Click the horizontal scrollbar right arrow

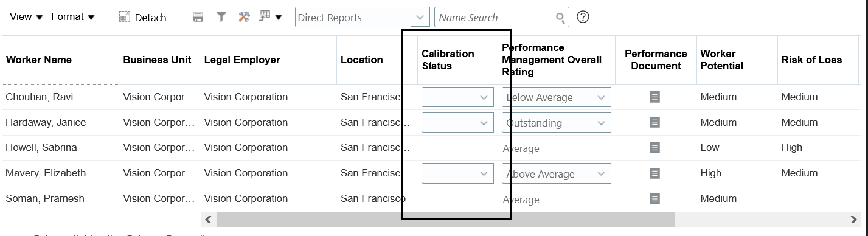click(853, 219)
